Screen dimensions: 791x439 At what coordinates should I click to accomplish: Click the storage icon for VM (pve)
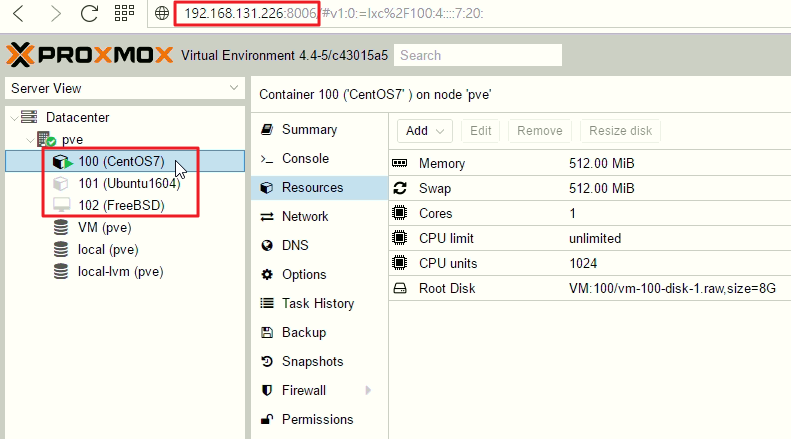click(61, 227)
